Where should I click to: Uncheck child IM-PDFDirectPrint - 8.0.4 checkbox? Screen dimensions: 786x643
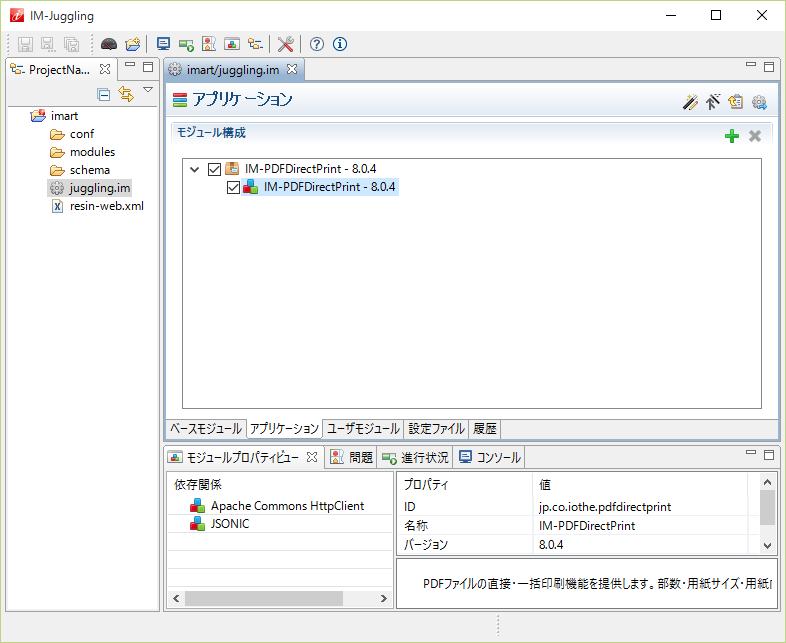coord(233,187)
